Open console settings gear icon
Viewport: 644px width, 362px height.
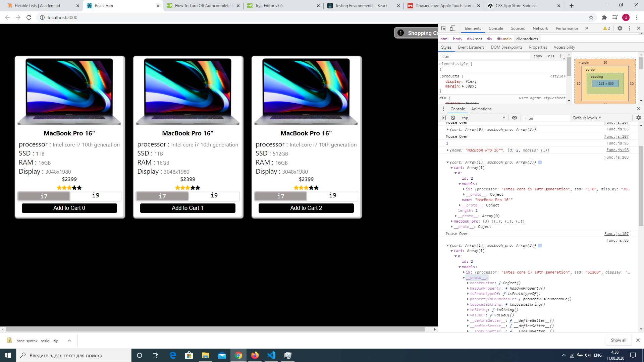(x=638, y=118)
